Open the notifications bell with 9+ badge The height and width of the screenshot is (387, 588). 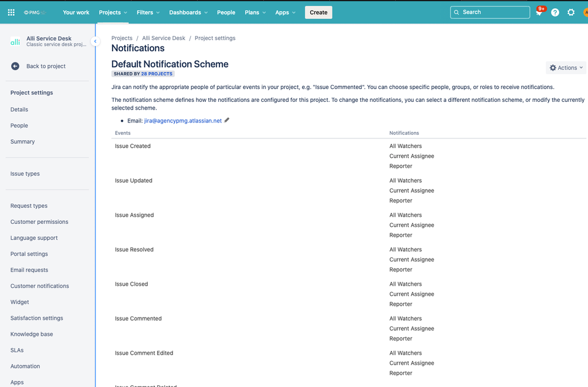click(539, 12)
